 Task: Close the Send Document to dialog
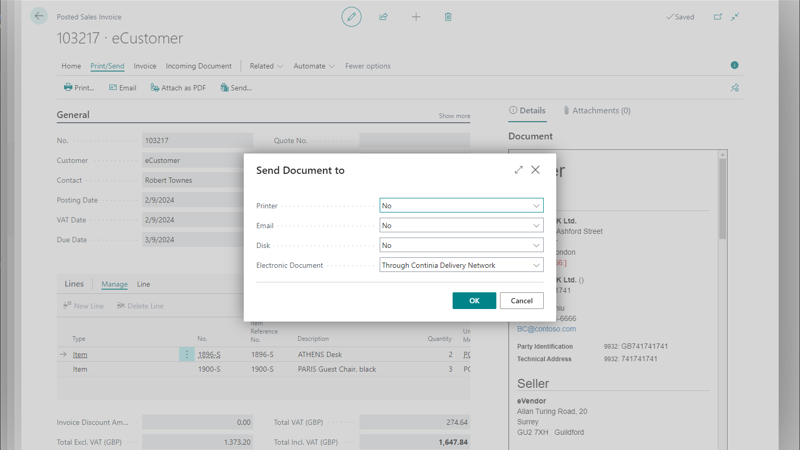point(535,170)
